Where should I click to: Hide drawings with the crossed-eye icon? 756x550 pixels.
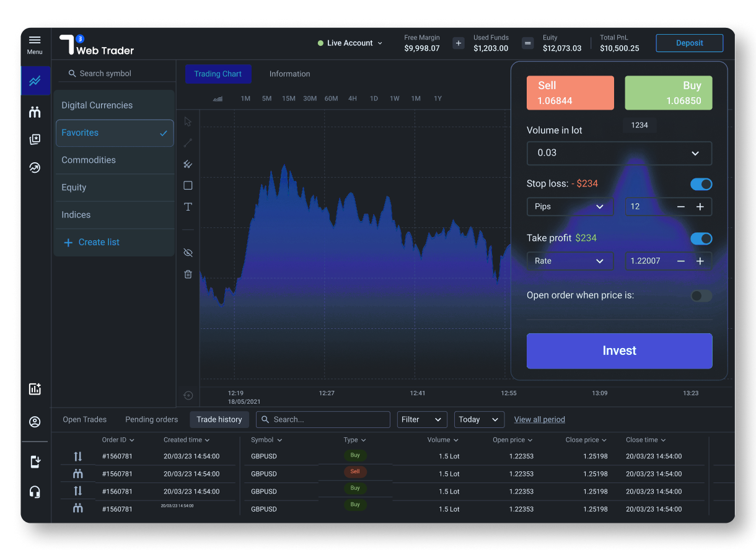188,253
